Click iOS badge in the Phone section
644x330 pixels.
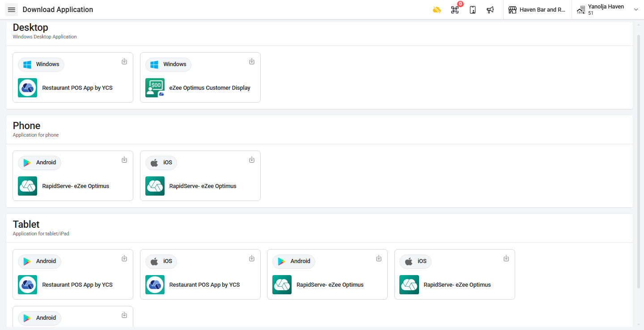tap(161, 163)
